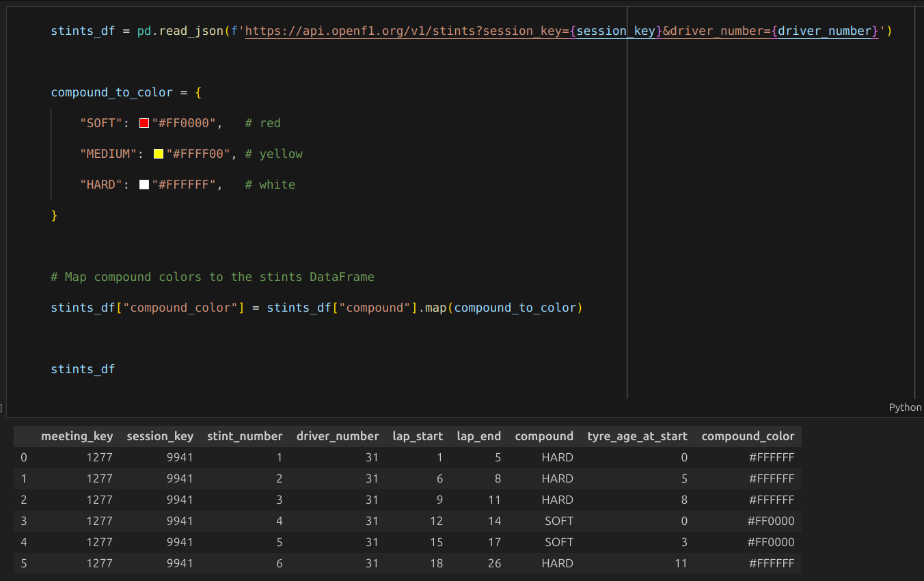Click tyre_age_at_start value 11 in the table

[x=681, y=563]
